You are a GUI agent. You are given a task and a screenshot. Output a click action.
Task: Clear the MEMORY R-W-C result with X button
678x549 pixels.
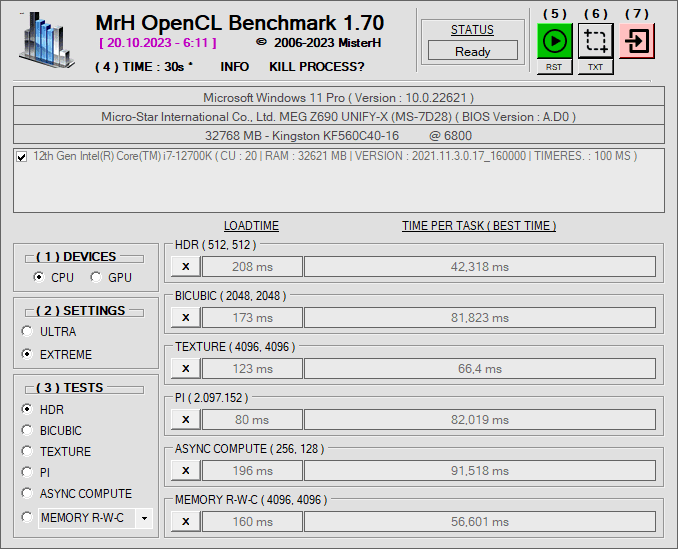tap(186, 521)
